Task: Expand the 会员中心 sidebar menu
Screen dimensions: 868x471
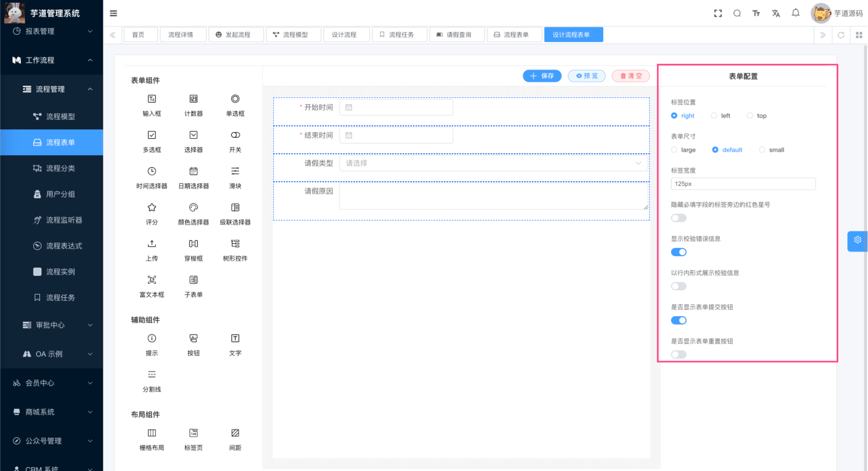Action: coord(52,383)
